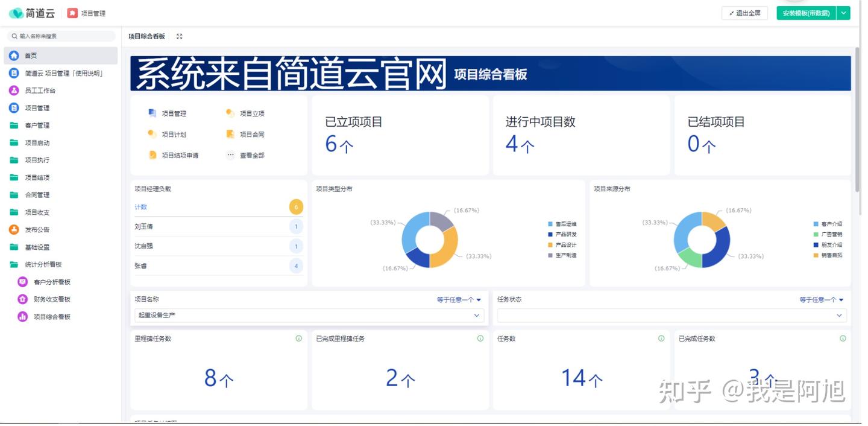Viewport: 868px width, 426px height.
Task: Open 简道云 项目管理「使用说明」 document icon
Action: [x=14, y=73]
